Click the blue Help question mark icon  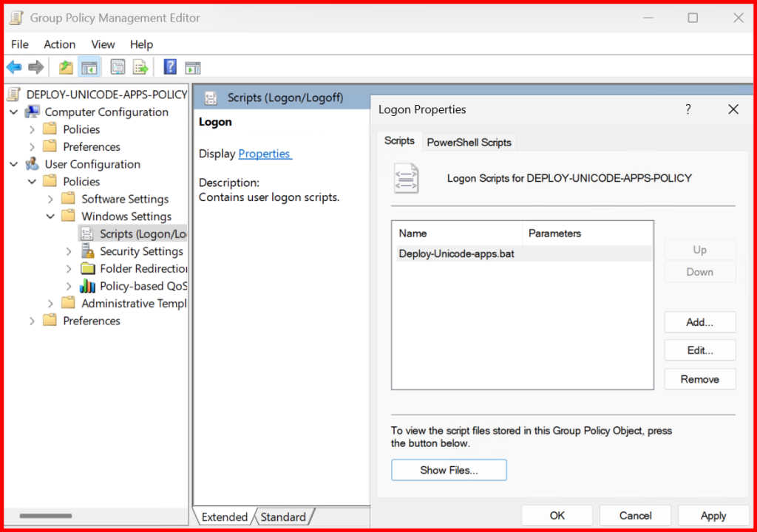tap(170, 67)
